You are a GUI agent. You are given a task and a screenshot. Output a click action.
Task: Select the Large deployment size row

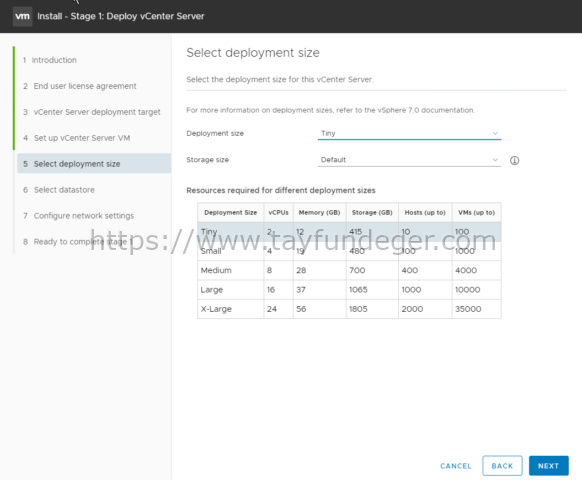[349, 290]
